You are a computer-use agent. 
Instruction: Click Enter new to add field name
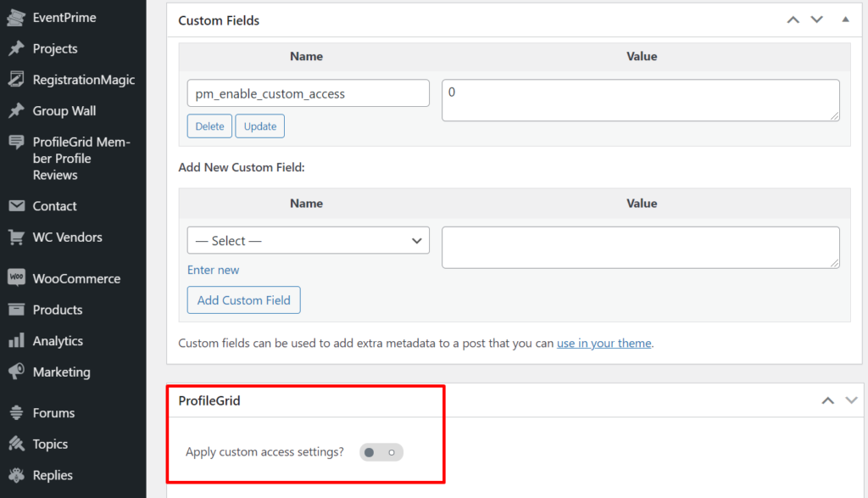point(213,270)
